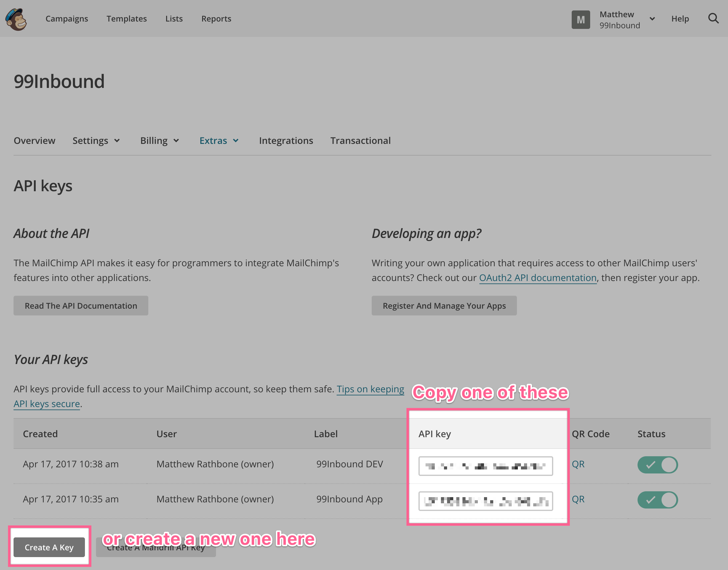Click the MailChimp monkey logo
This screenshot has width=728, height=570.
click(16, 19)
